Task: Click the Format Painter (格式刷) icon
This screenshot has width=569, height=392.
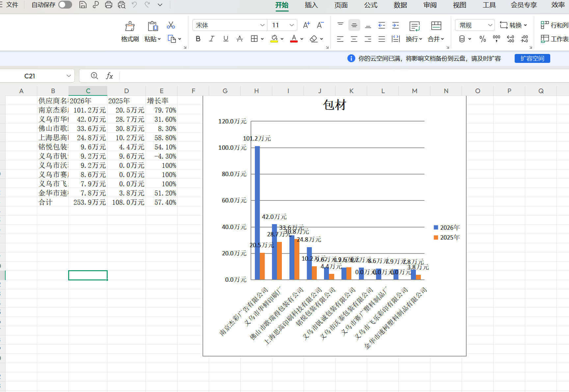Action: 130,26
